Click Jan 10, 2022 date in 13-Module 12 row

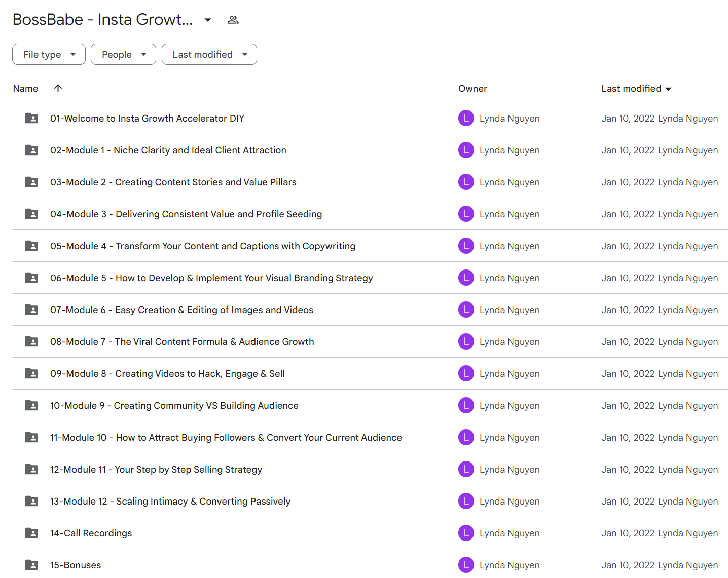pos(628,501)
